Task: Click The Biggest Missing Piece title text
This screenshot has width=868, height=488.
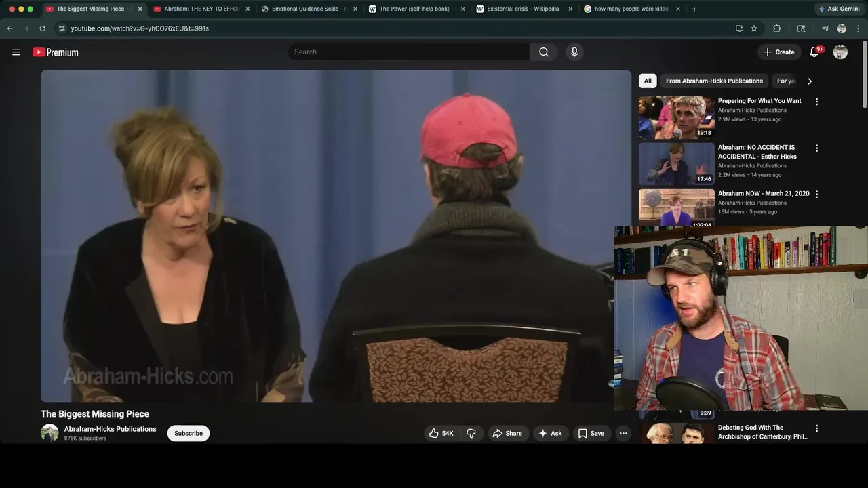Action: (95, 414)
